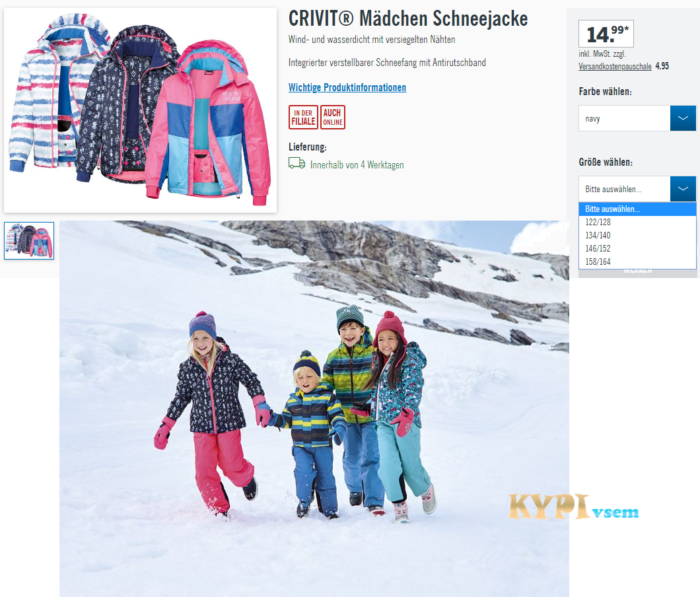Click the KYPI vsem watermark logo
The height and width of the screenshot is (597, 700).
574,507
